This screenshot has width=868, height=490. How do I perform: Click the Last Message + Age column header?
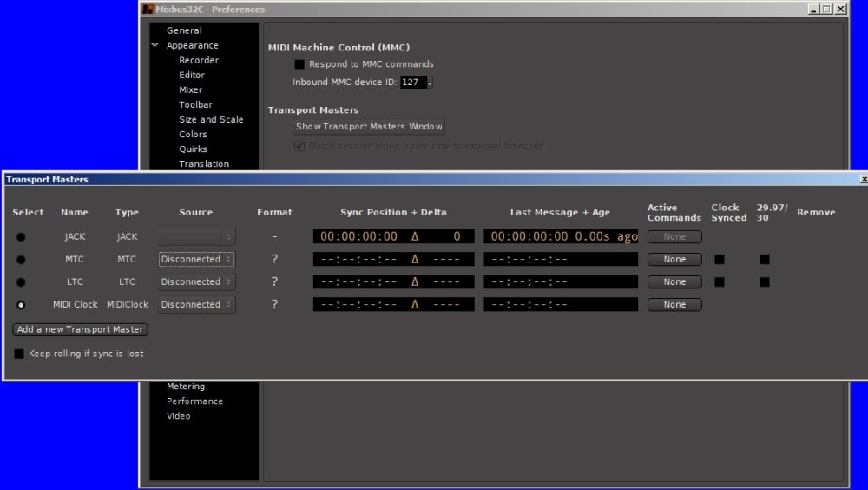pyautogui.click(x=560, y=212)
